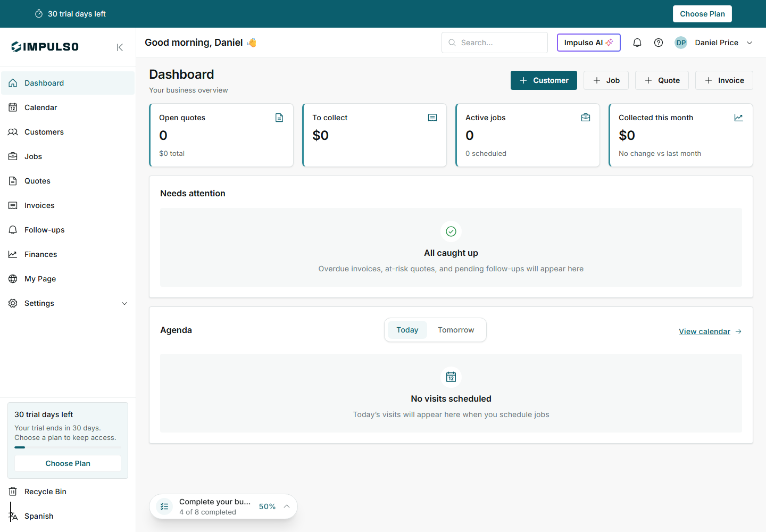Click the arrow icon beside View calendar
The image size is (766, 532).
(738, 331)
